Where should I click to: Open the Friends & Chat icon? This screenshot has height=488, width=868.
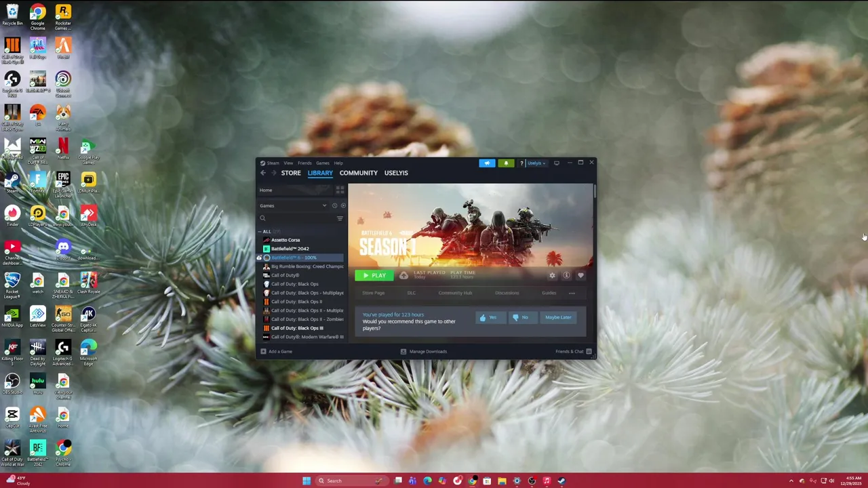[589, 351]
